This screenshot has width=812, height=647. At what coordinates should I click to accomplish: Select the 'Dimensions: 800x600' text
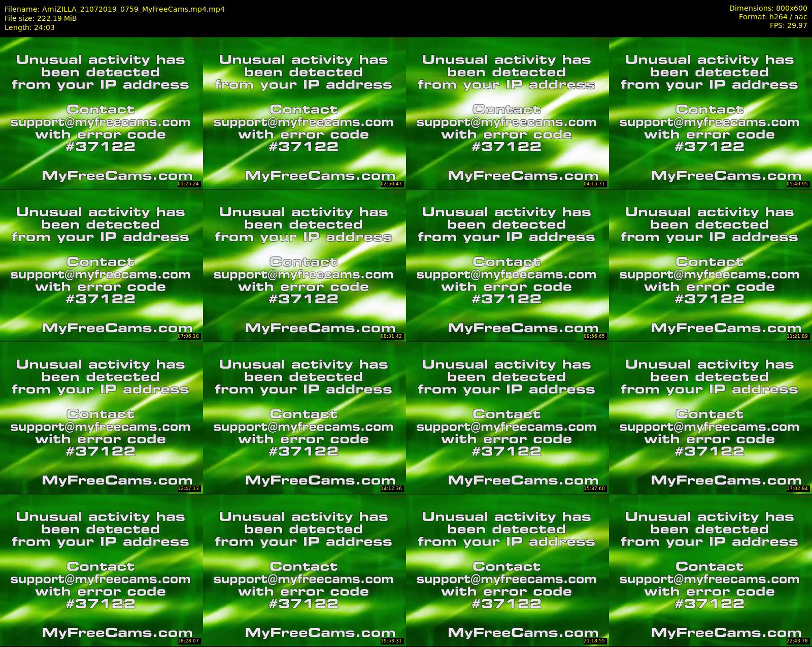coord(768,8)
